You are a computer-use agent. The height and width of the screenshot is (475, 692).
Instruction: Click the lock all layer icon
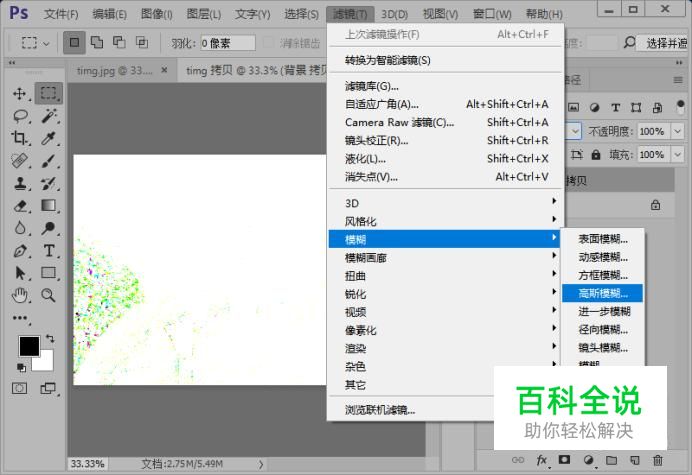pyautogui.click(x=596, y=155)
